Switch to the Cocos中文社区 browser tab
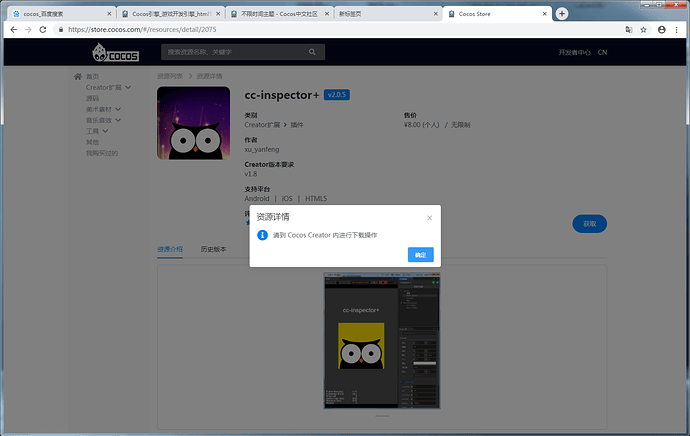The height and width of the screenshot is (436, 690). [280, 14]
